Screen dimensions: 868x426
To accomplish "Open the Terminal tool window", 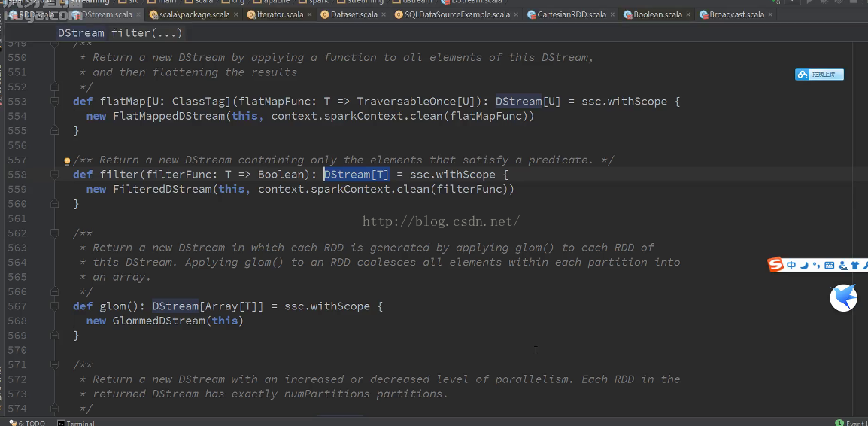I will click(x=75, y=423).
